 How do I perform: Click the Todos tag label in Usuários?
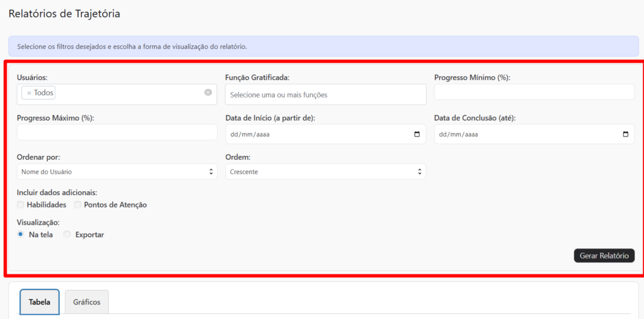pyautogui.click(x=43, y=93)
